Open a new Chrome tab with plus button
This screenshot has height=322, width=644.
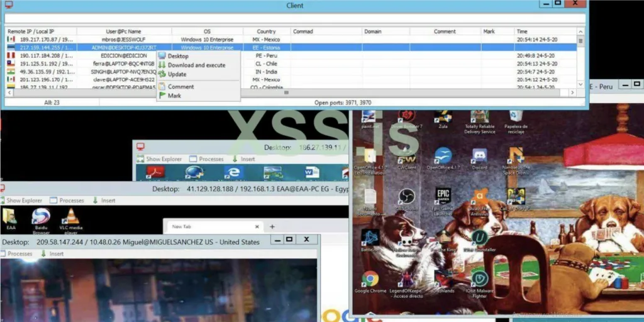272,226
